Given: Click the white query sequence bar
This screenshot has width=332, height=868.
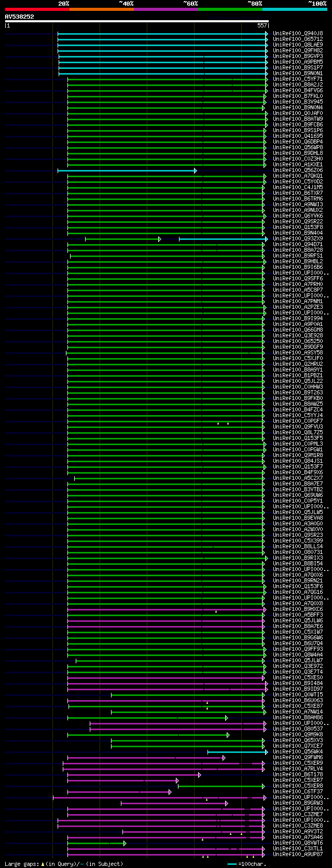Looking at the screenshot, I should 136,21.
